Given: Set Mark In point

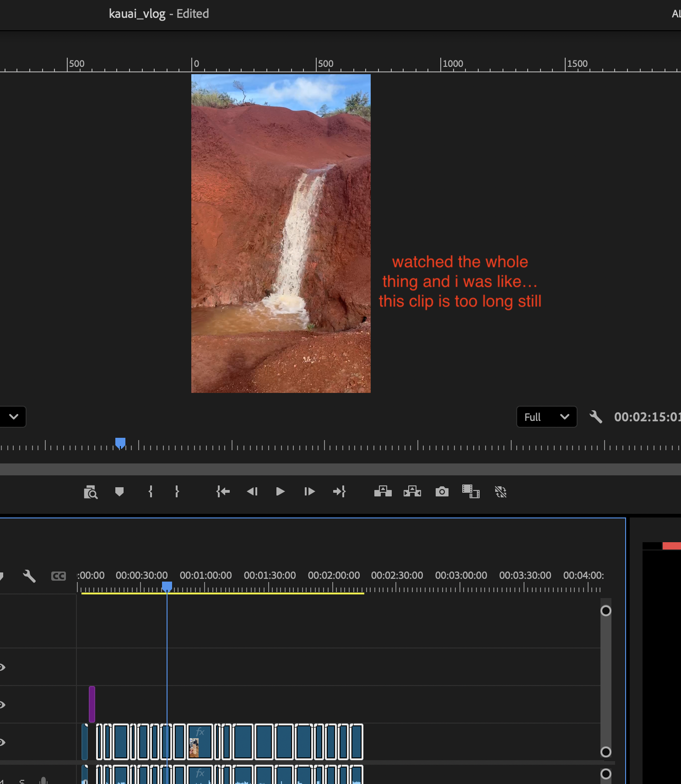Looking at the screenshot, I should click(151, 492).
